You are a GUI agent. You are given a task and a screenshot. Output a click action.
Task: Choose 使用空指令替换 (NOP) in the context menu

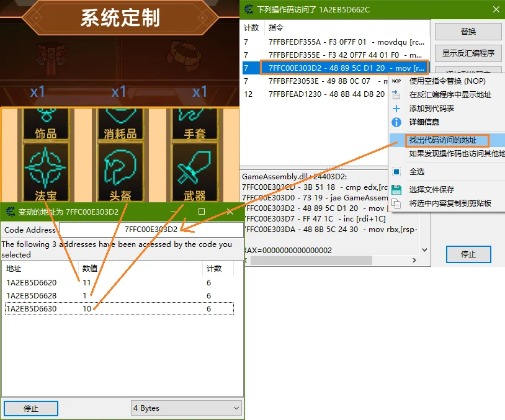tap(447, 81)
